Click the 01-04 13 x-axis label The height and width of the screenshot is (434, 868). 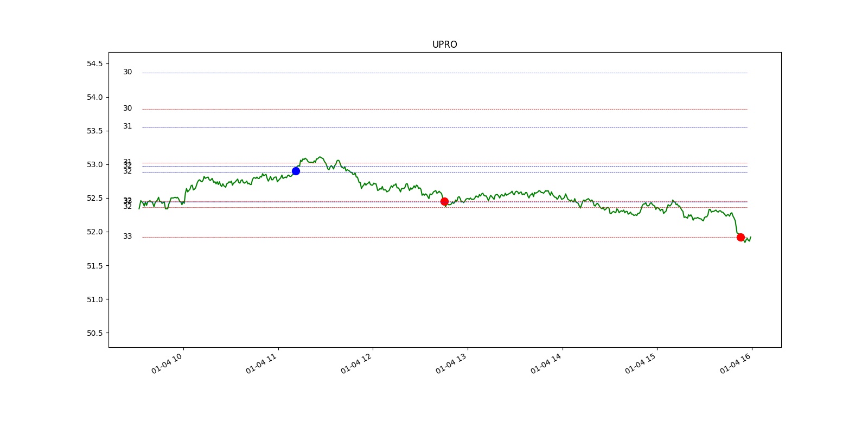[451, 363]
